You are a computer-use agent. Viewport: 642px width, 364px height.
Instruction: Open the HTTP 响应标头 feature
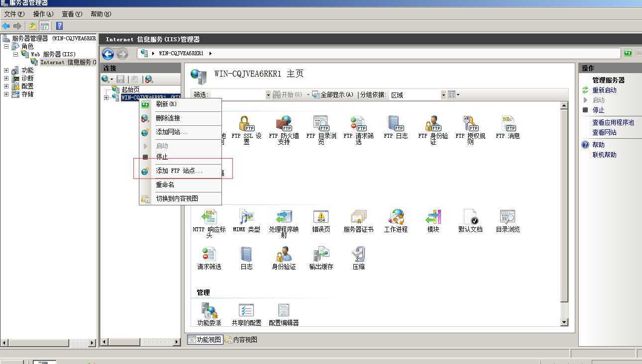click(209, 223)
